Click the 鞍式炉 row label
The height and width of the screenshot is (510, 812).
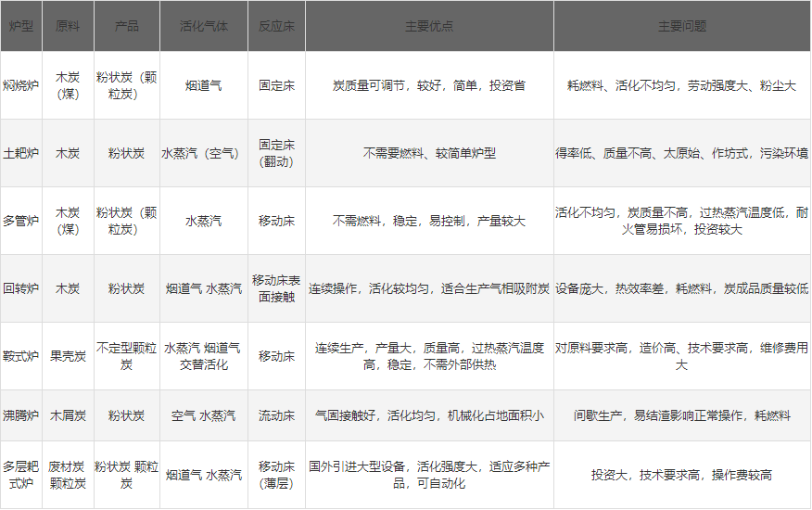click(20, 356)
